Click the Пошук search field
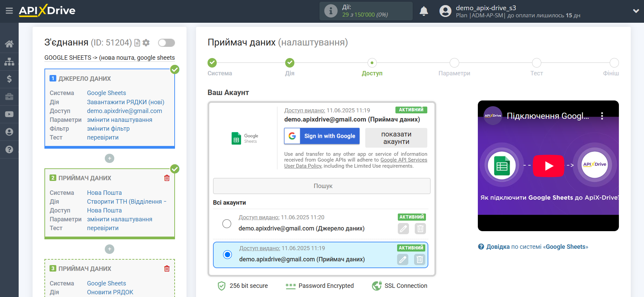The image size is (644, 297). coord(322,186)
